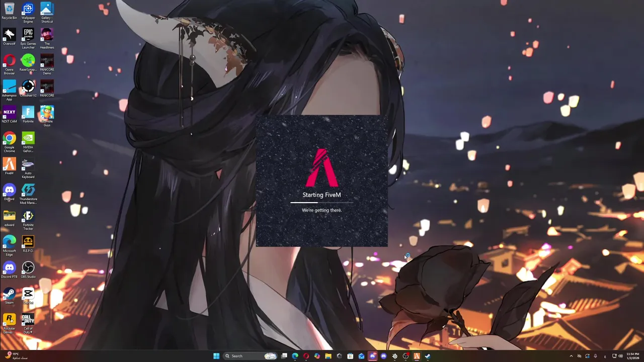Open The Headliners game shortcut
644x362 pixels.
click(47, 39)
